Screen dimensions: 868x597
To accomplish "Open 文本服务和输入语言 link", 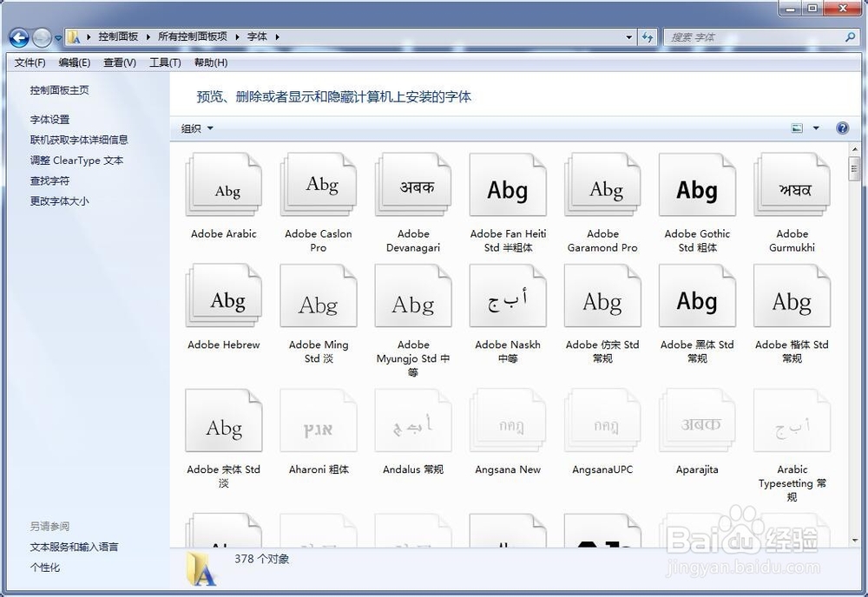I will 74,548.
